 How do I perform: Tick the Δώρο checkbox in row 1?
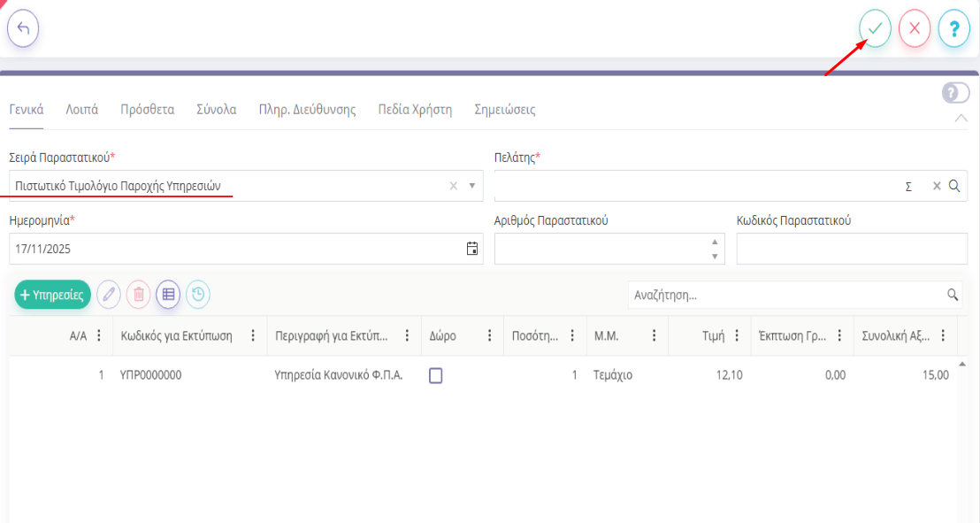click(435, 375)
